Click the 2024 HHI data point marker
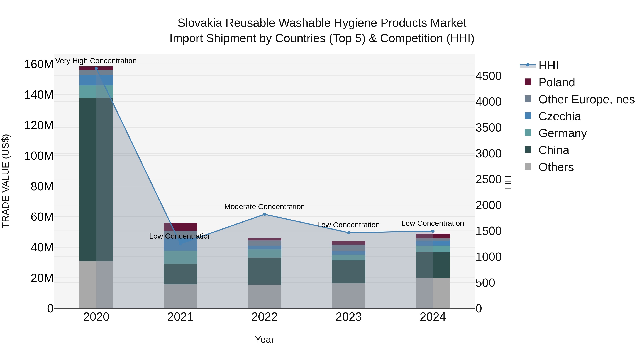644x362 pixels. click(x=433, y=231)
